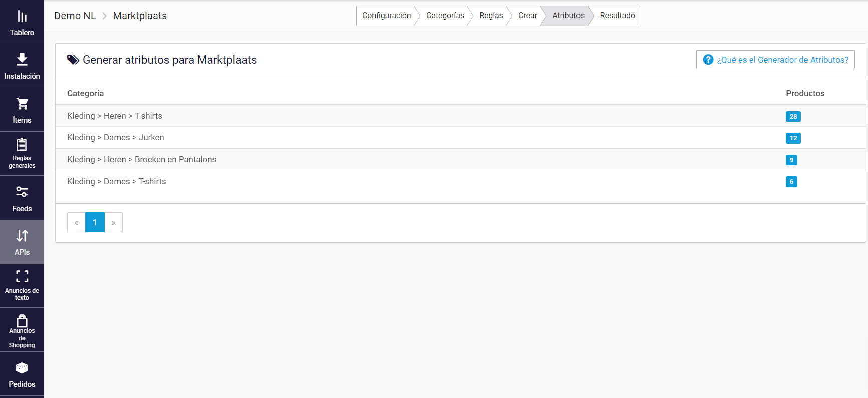Click the tags icon beside Generar atributos
Screen dimensions: 868x398
point(73,60)
